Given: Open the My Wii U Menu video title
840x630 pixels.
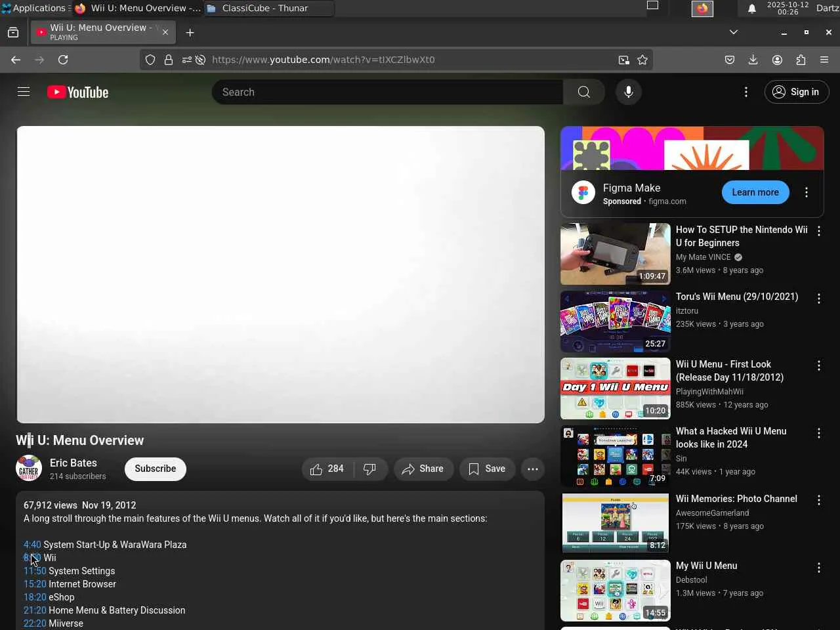Looking at the screenshot, I should (707, 566).
